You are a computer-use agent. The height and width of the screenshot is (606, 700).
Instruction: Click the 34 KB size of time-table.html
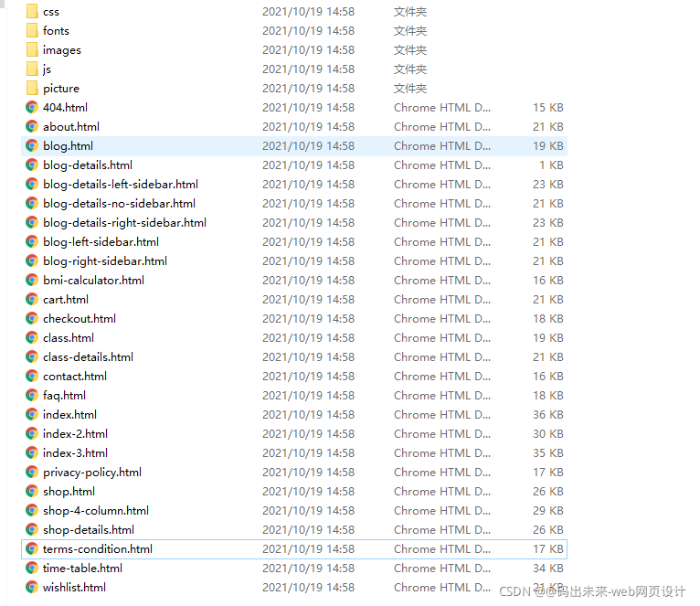[547, 569]
